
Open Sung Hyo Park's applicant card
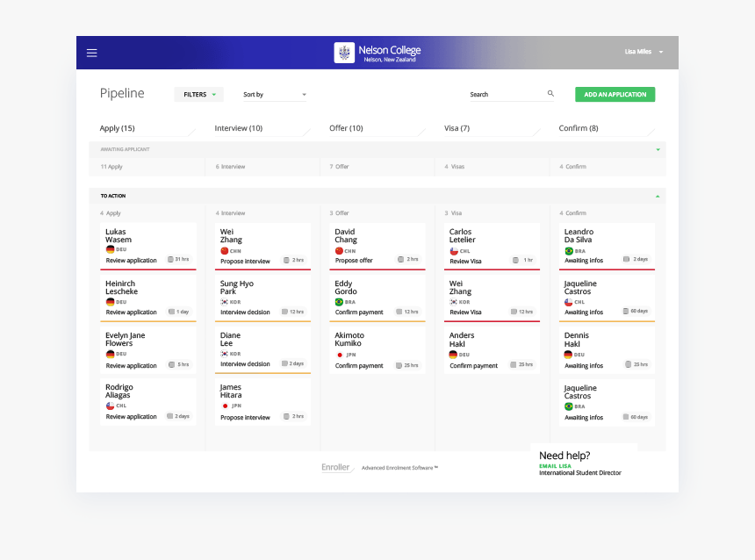pos(262,297)
